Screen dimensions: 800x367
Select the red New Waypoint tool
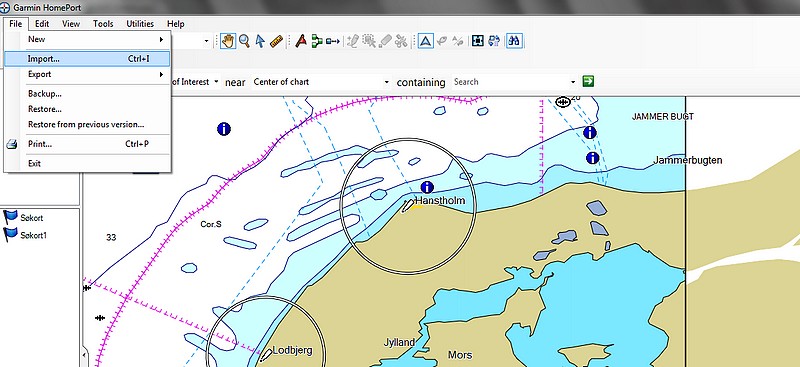click(301, 41)
